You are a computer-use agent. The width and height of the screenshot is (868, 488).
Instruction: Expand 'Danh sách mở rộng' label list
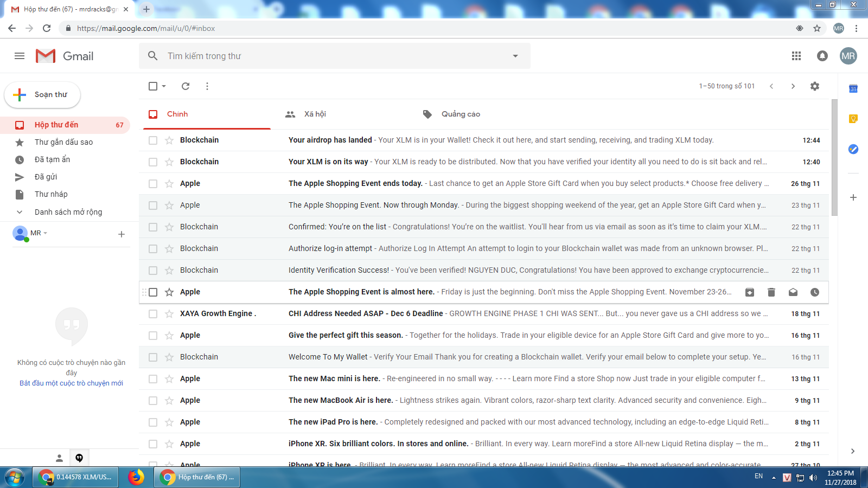tap(20, 212)
